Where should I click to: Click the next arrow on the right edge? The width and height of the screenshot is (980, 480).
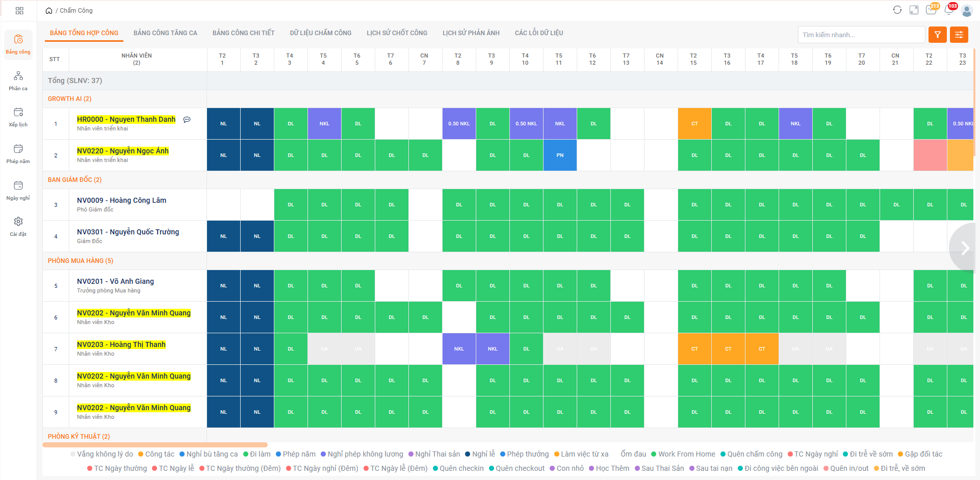(965, 248)
